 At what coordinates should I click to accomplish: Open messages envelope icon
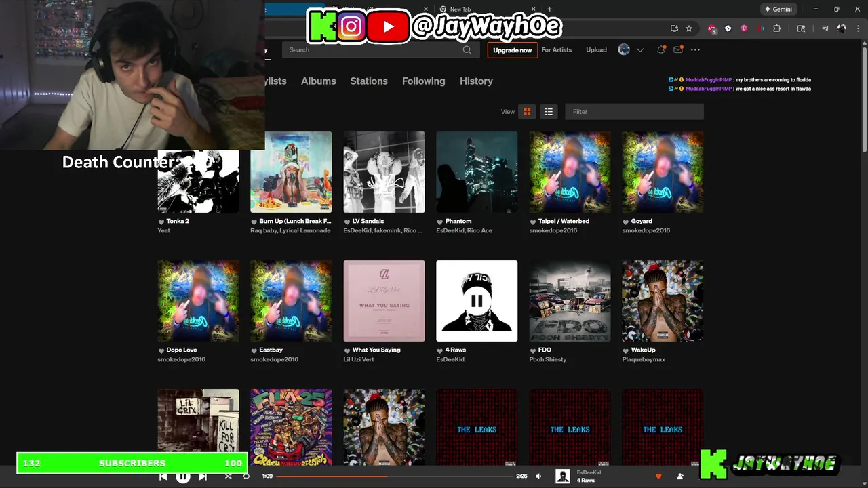tap(677, 50)
